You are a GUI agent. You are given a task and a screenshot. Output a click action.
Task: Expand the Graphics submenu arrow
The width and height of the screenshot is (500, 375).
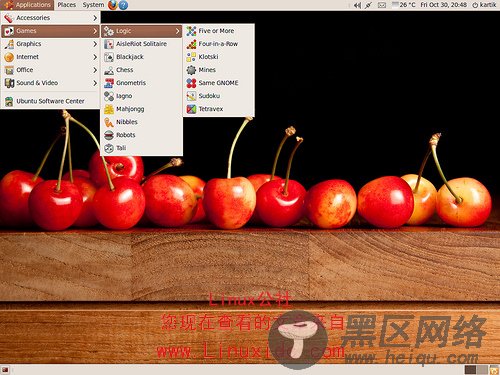95,44
